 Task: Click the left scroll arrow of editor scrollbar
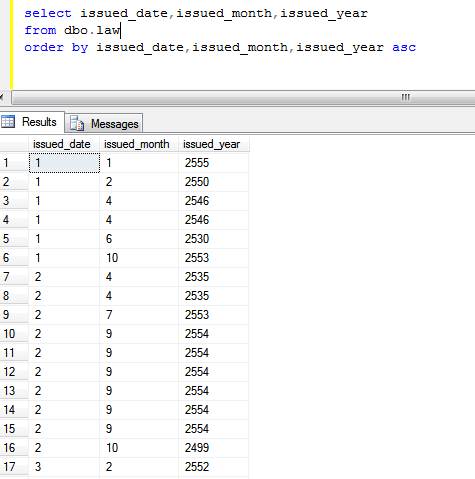pyautogui.click(x=2, y=97)
